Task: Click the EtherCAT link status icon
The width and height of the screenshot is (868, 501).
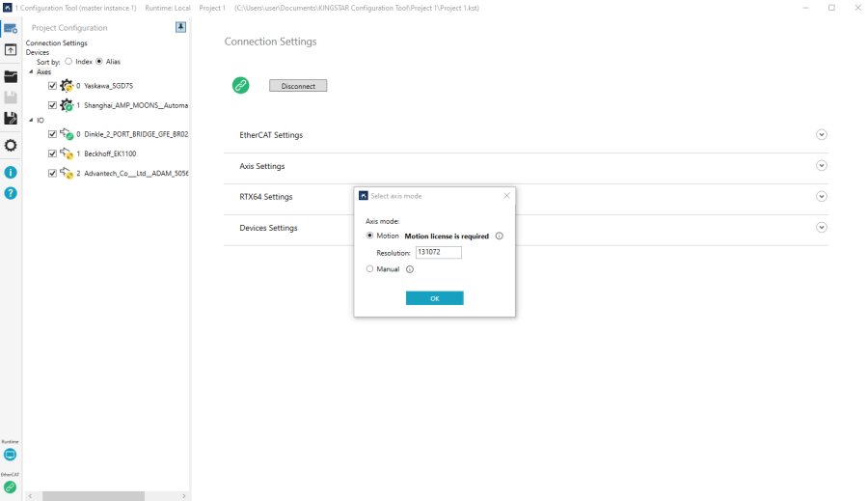Action: [10, 487]
